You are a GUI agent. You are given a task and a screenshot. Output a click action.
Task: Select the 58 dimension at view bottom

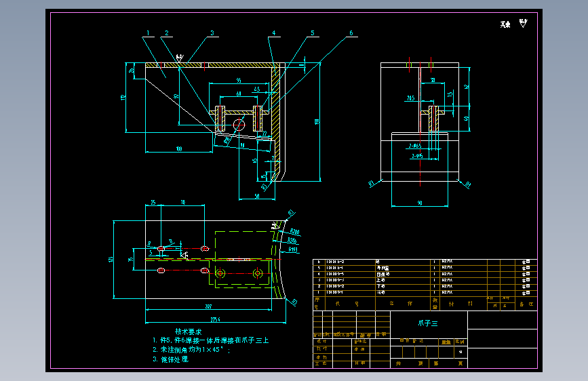(257, 196)
